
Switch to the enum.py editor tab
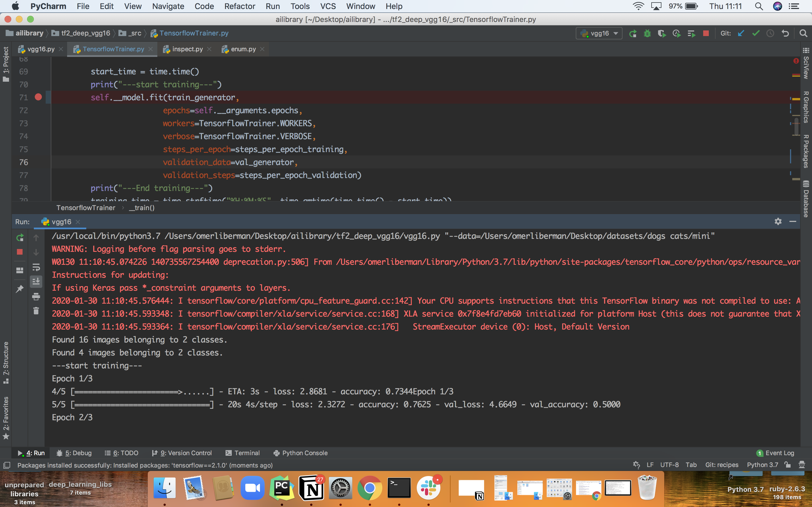242,49
